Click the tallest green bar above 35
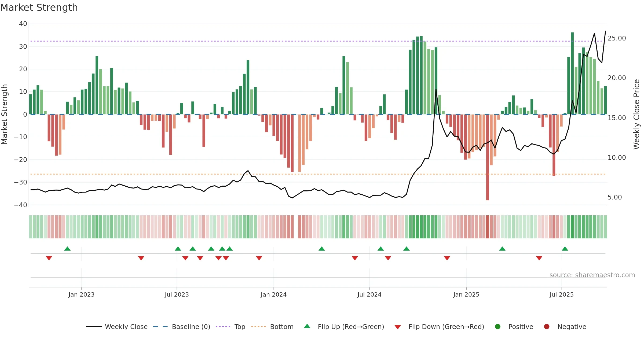 tap(572, 73)
